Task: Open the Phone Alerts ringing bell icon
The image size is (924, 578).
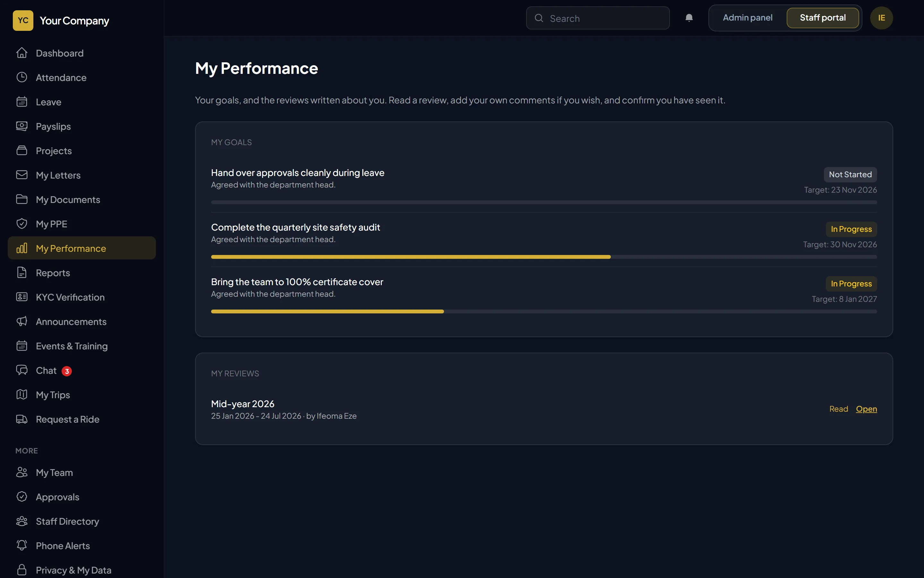Action: pyautogui.click(x=22, y=546)
